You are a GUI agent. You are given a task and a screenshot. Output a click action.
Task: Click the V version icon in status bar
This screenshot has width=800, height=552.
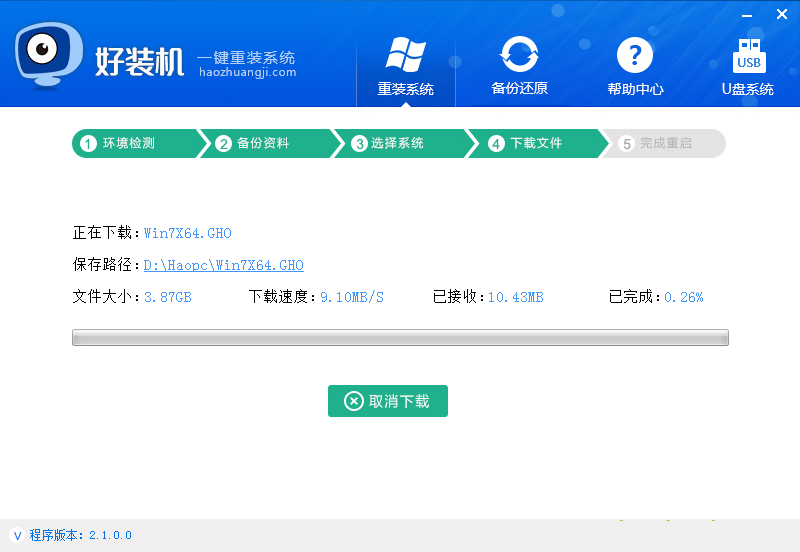17,535
